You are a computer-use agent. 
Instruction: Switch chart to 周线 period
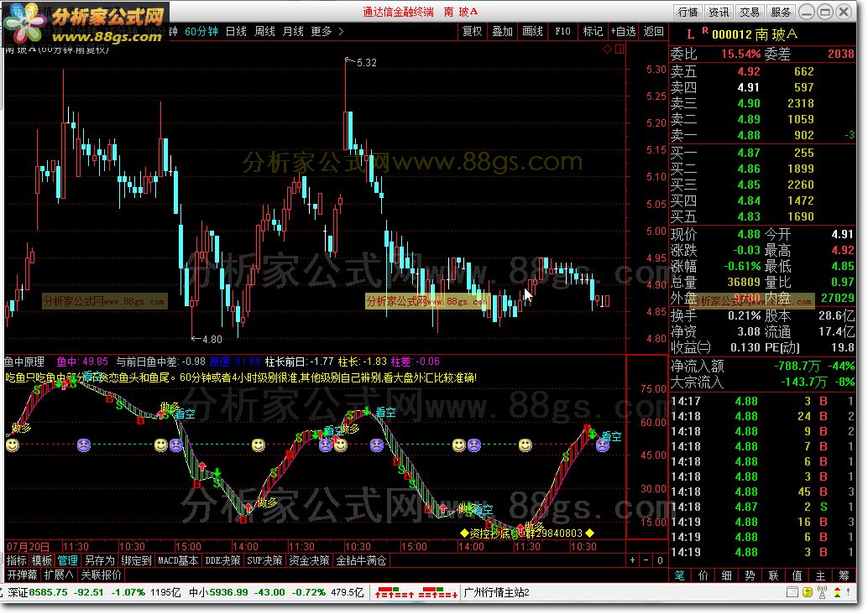[x=264, y=32]
